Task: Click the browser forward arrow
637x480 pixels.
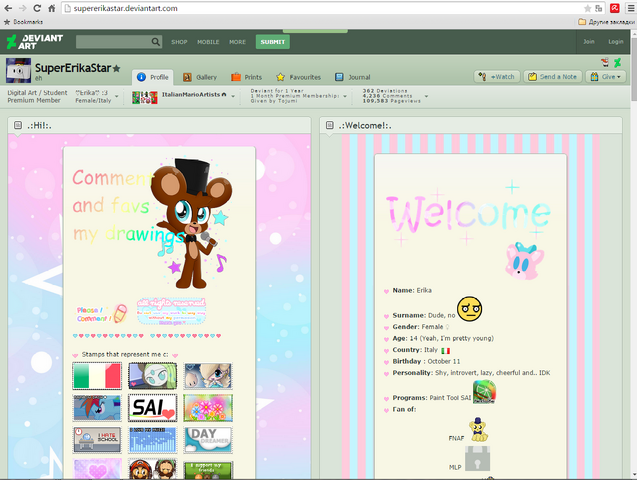Action: tap(22, 8)
